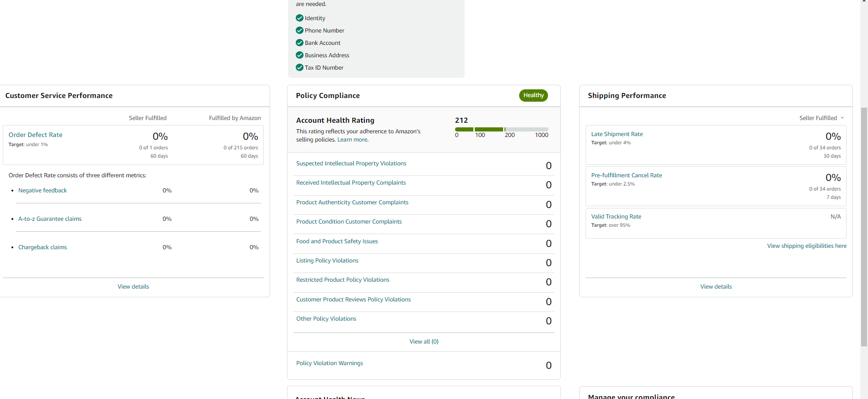Image resolution: width=868 pixels, height=399 pixels.
Task: Click the Healthy status badge
Action: click(x=533, y=95)
